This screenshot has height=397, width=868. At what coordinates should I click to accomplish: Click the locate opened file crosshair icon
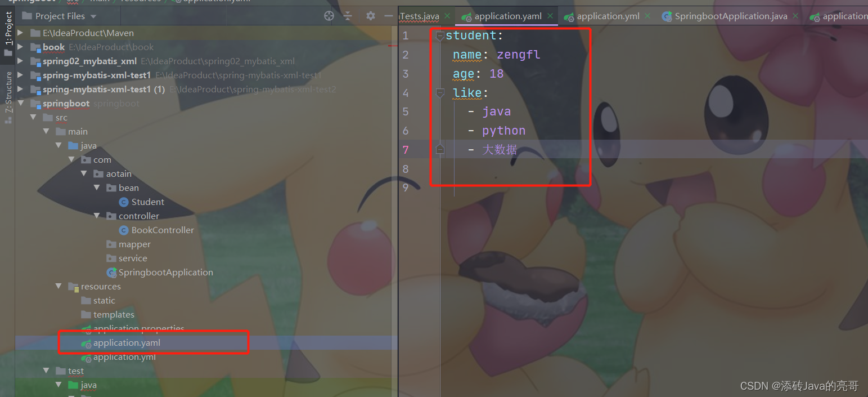pos(329,16)
